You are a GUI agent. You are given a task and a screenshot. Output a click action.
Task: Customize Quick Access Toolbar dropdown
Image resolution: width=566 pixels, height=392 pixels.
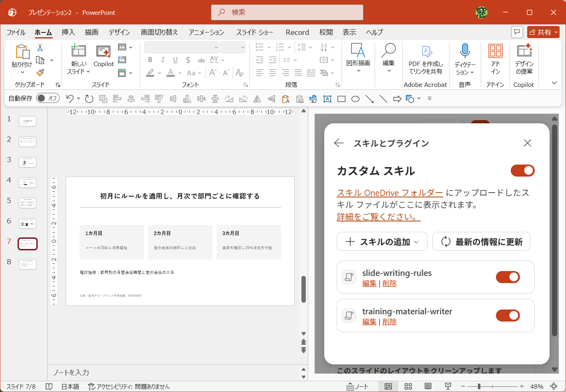(430, 99)
